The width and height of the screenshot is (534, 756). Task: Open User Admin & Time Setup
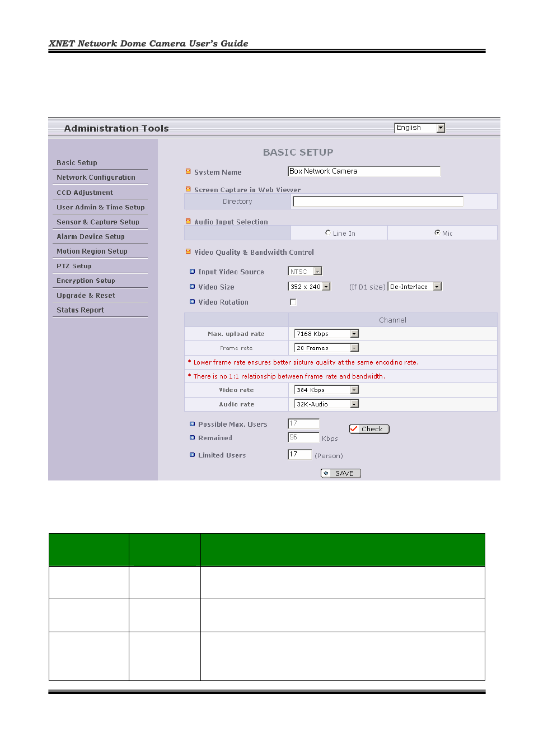click(100, 207)
